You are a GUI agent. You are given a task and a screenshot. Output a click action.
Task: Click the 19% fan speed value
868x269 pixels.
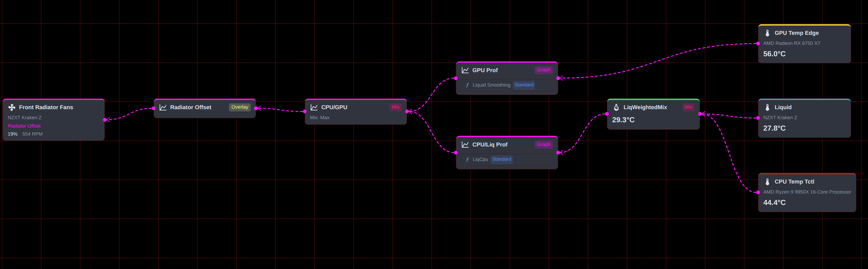(12, 134)
